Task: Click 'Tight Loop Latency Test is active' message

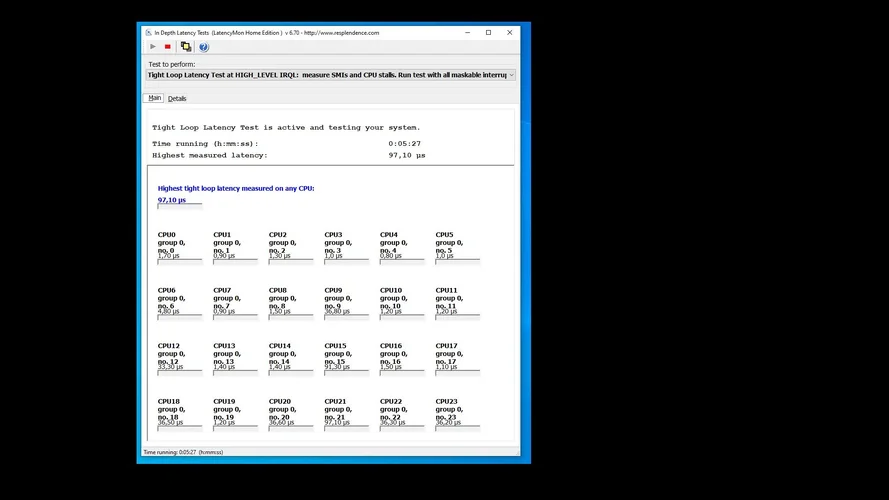Action: (286, 128)
